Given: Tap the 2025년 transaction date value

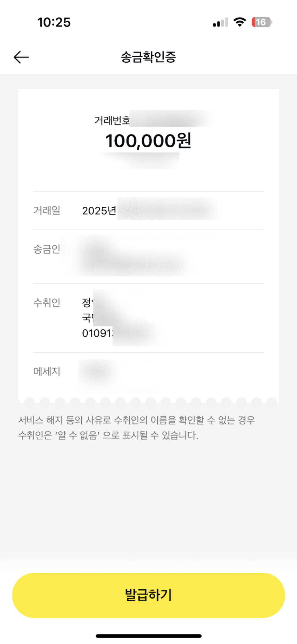Looking at the screenshot, I should tap(99, 211).
